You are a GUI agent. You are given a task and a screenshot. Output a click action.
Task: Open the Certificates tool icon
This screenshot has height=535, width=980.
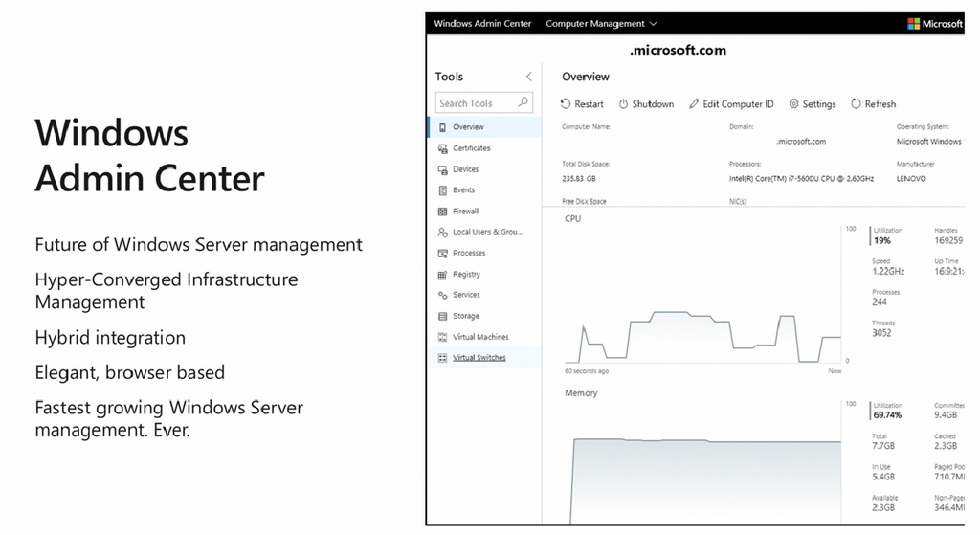point(442,148)
